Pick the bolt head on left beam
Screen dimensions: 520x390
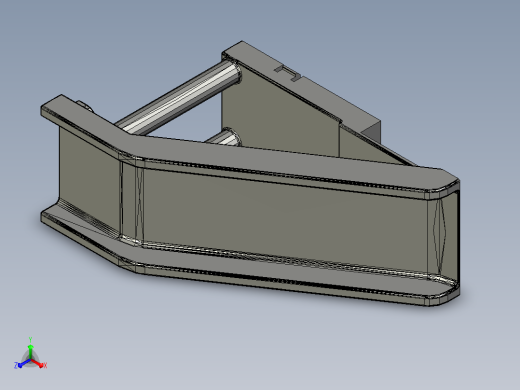(85, 106)
